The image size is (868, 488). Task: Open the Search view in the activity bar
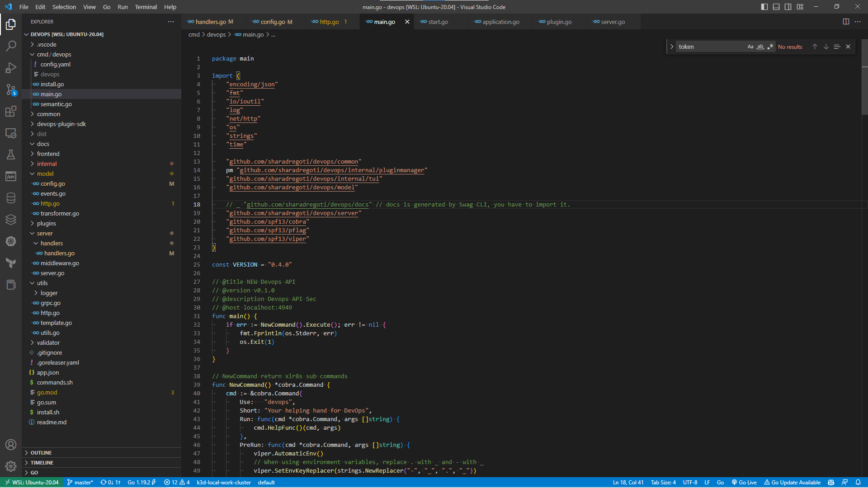pyautogui.click(x=11, y=46)
